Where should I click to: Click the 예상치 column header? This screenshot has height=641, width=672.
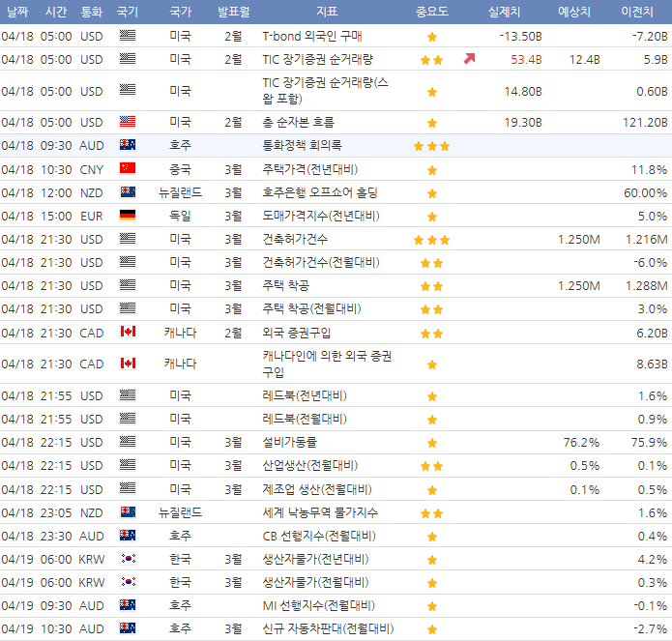click(573, 12)
